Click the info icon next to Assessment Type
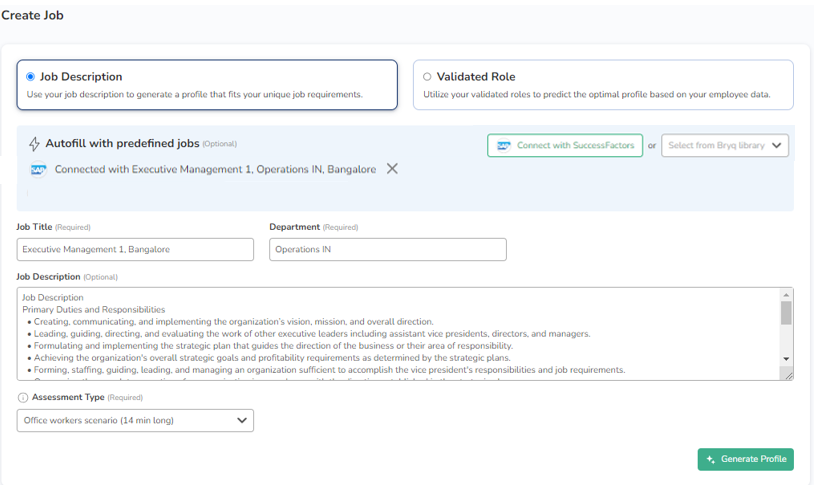The width and height of the screenshot is (814, 485). coord(23,397)
